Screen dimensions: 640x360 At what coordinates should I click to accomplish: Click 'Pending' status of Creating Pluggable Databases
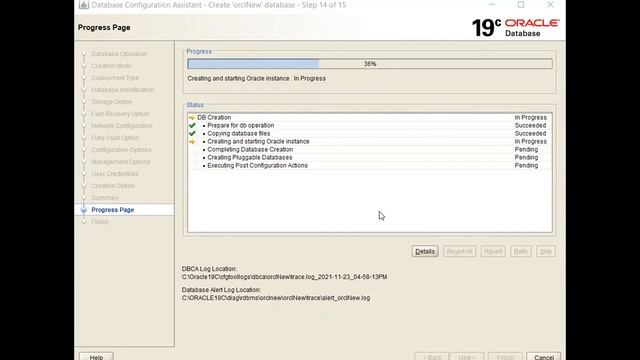pos(526,158)
